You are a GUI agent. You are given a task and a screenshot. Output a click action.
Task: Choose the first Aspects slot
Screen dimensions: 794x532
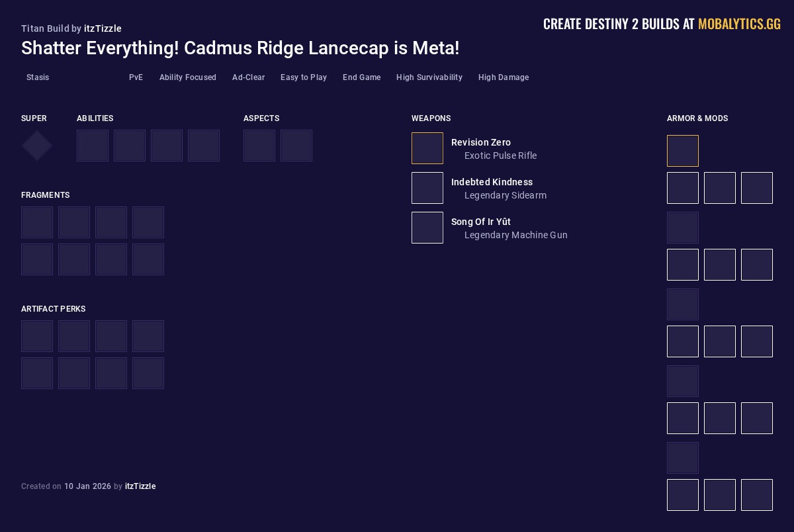click(259, 146)
